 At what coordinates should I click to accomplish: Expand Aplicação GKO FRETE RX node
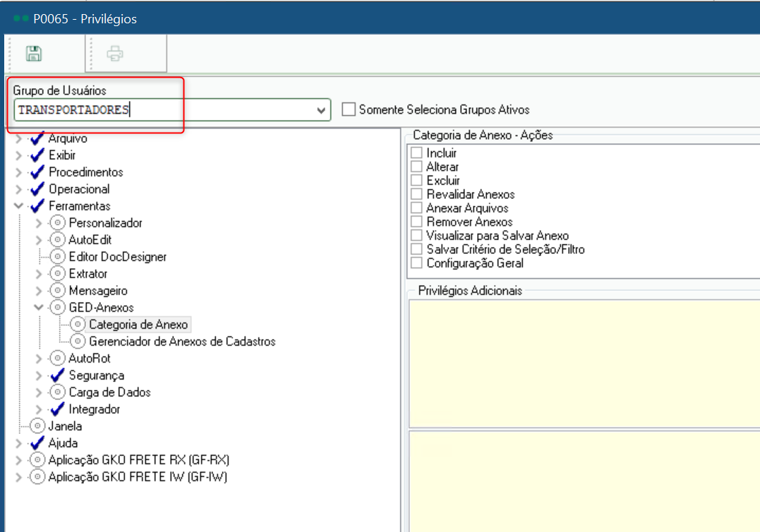pyautogui.click(x=18, y=460)
